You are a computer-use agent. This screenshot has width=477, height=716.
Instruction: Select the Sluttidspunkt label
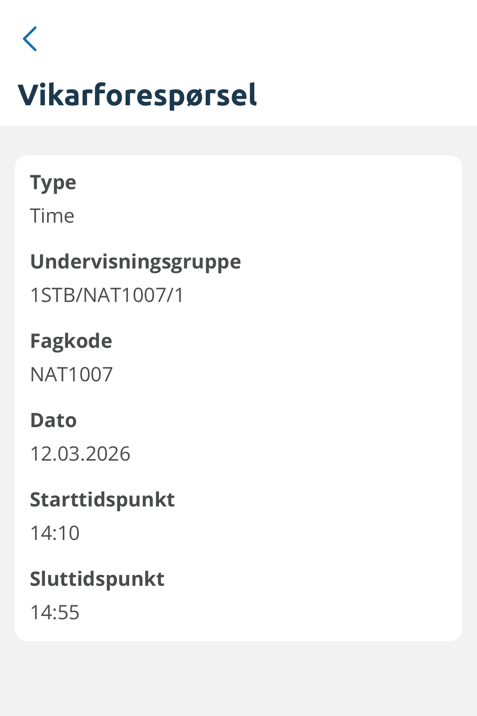coord(97,579)
